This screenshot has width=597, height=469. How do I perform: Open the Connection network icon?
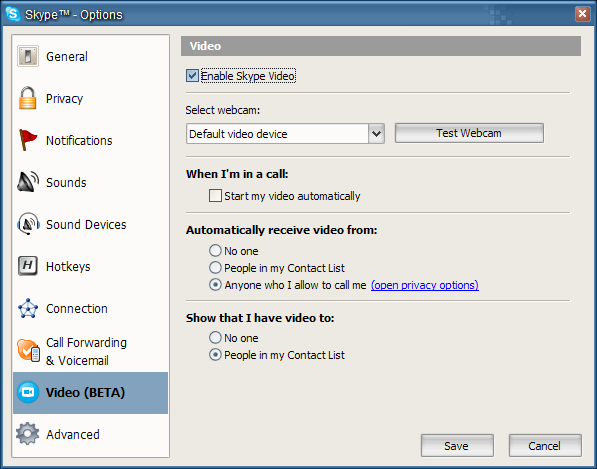tap(28, 308)
